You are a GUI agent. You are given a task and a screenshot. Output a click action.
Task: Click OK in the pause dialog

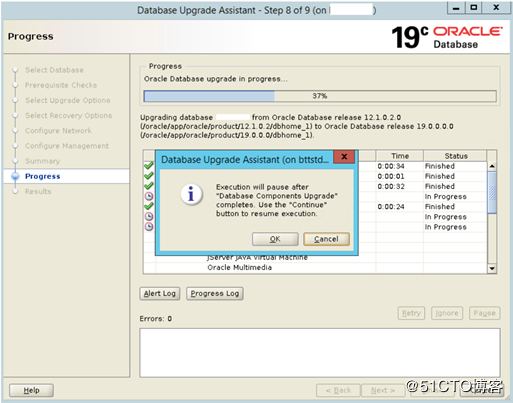pos(275,239)
